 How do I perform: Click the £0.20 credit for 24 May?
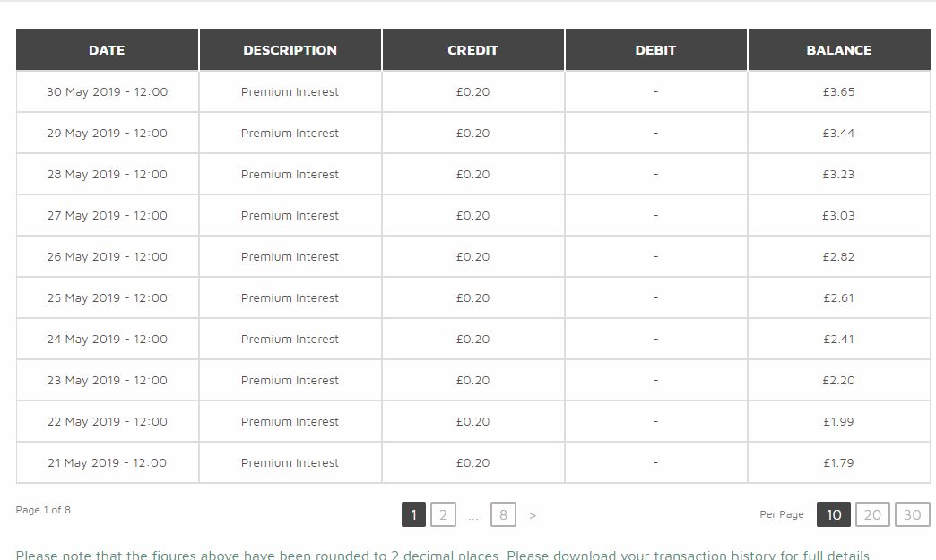[472, 339]
